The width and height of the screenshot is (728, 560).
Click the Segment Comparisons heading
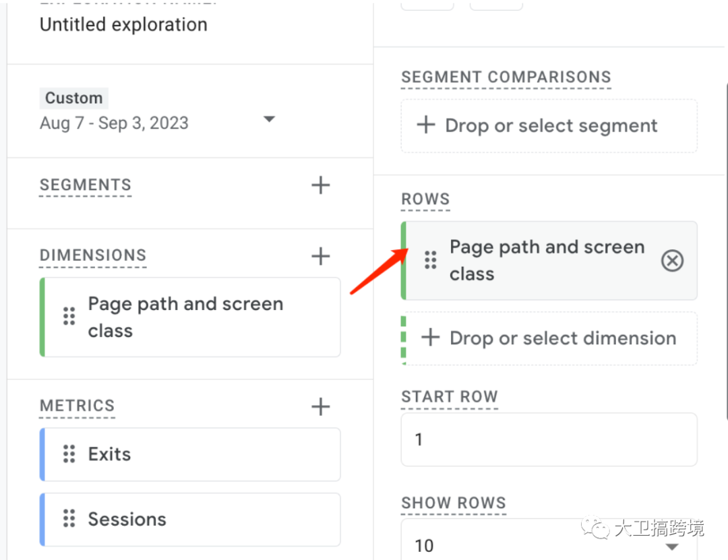[506, 77]
